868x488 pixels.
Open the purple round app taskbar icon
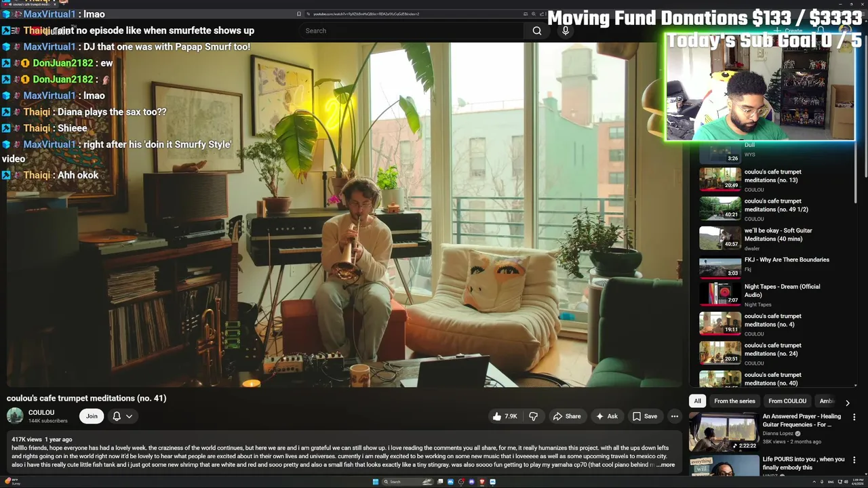471,482
